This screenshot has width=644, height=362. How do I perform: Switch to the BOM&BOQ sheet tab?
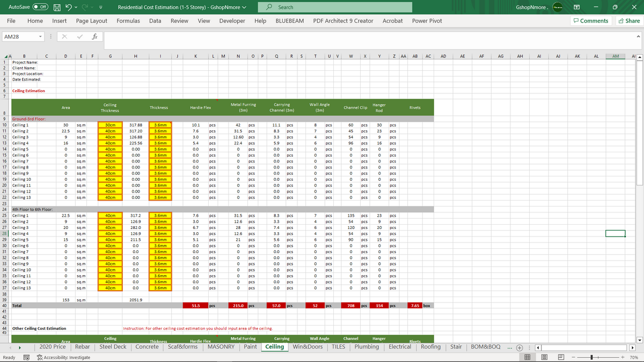pyautogui.click(x=485, y=346)
